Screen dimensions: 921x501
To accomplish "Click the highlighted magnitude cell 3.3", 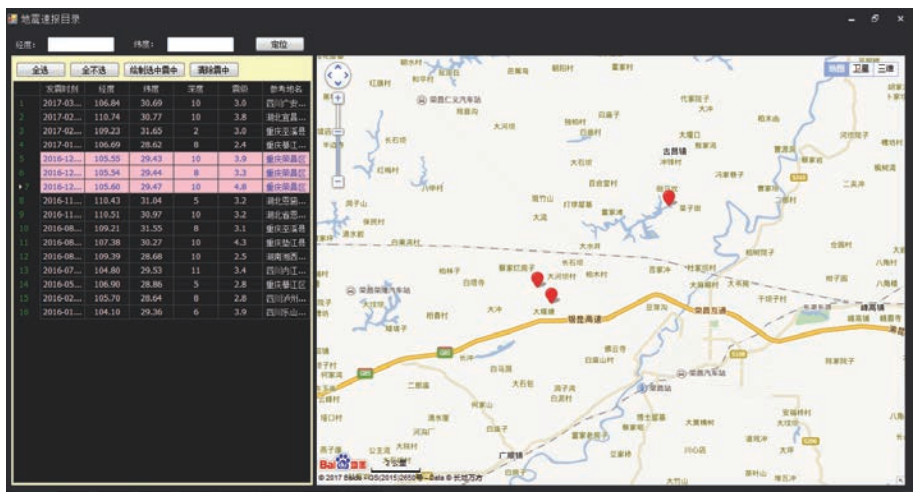I will (x=240, y=173).
